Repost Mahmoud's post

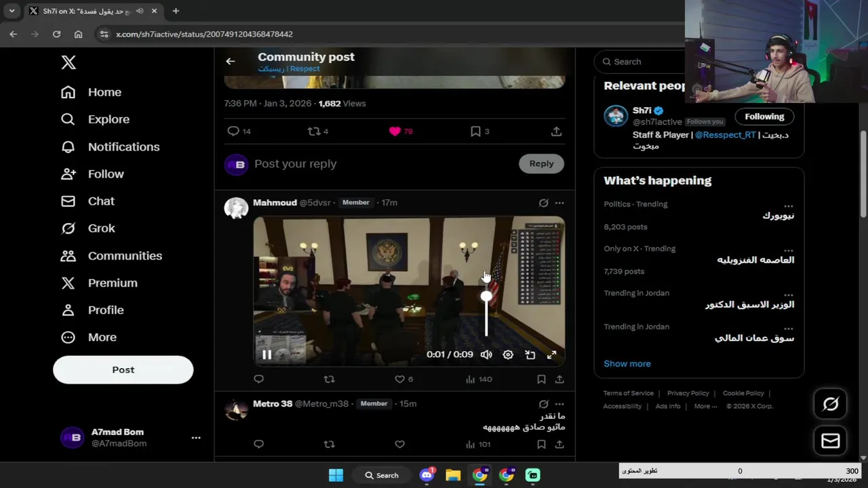pyautogui.click(x=329, y=380)
